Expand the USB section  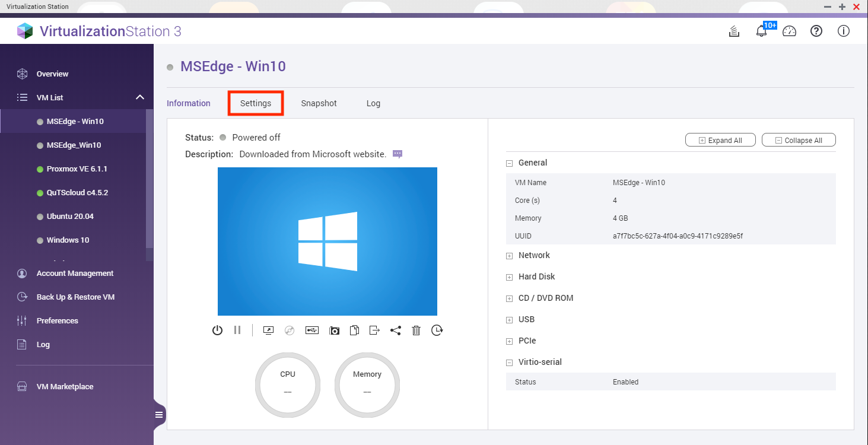click(509, 320)
